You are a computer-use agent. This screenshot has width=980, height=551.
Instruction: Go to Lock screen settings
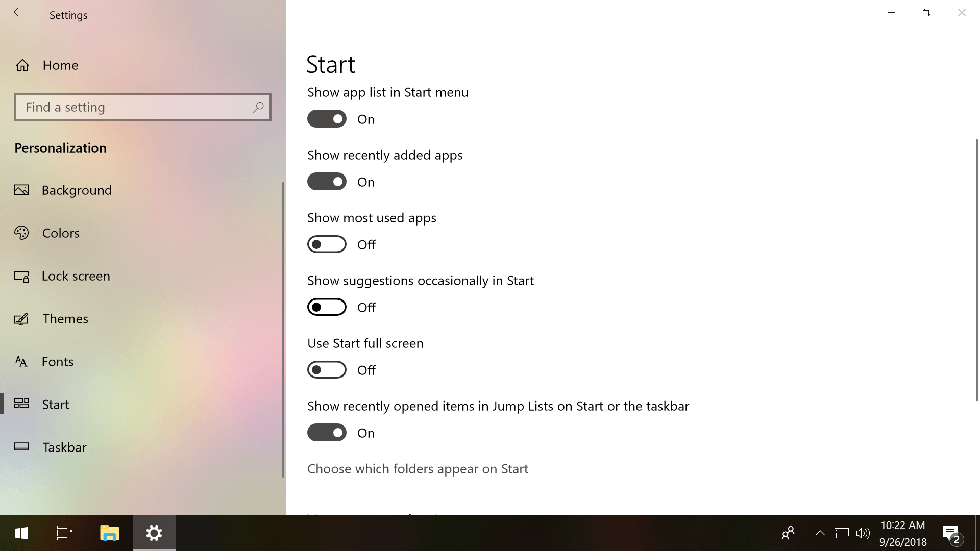point(76,276)
